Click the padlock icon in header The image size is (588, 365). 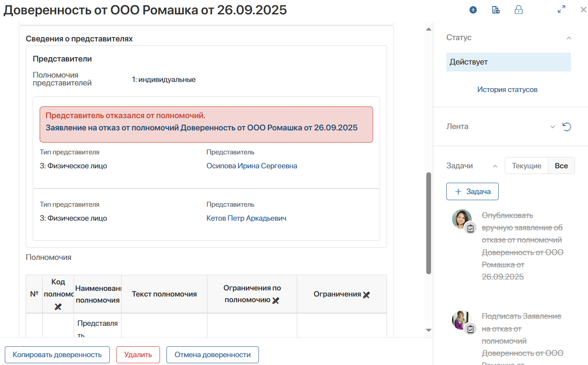tap(519, 10)
